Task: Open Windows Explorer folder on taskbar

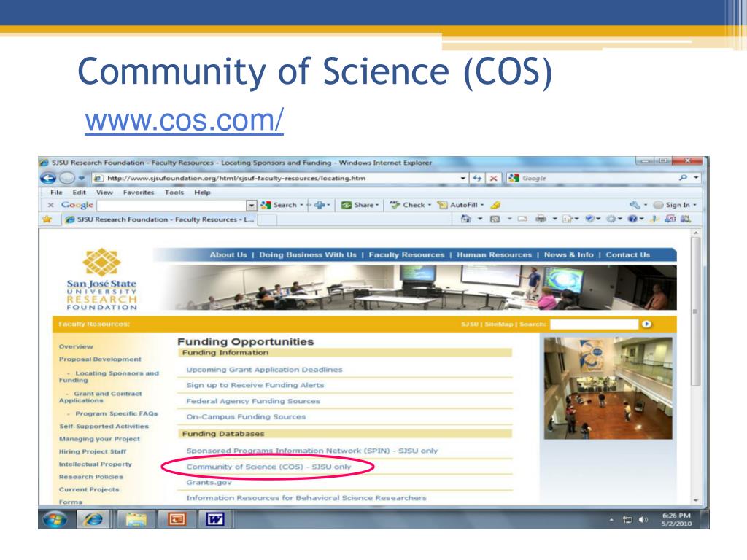Action: click(x=136, y=519)
